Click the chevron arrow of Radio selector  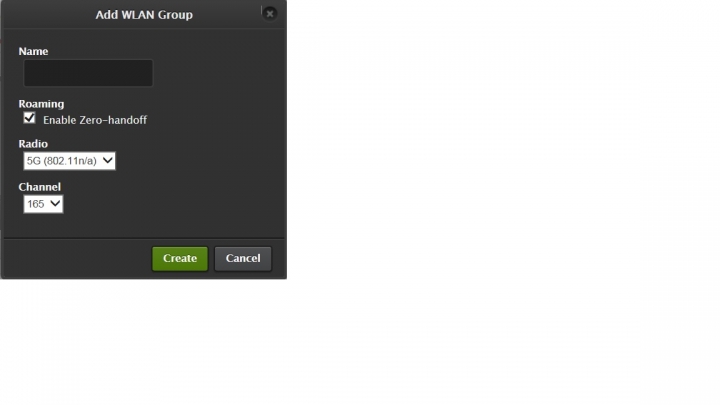(x=107, y=161)
